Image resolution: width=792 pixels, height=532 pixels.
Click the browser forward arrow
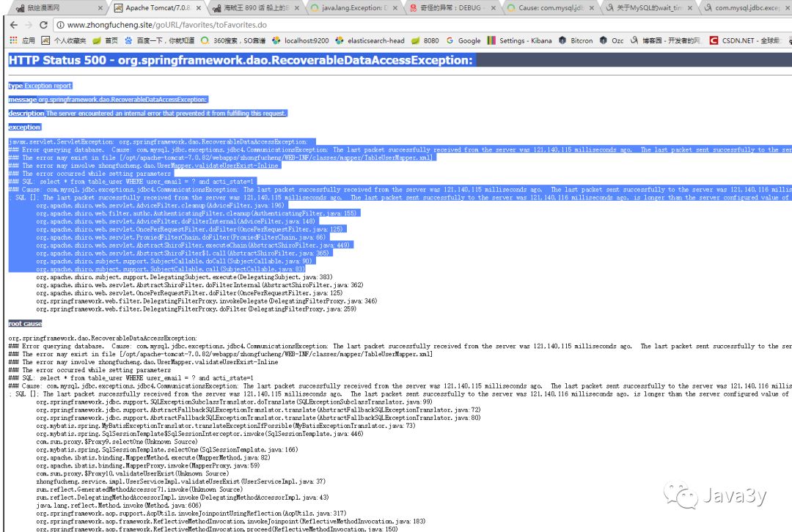tap(29, 25)
